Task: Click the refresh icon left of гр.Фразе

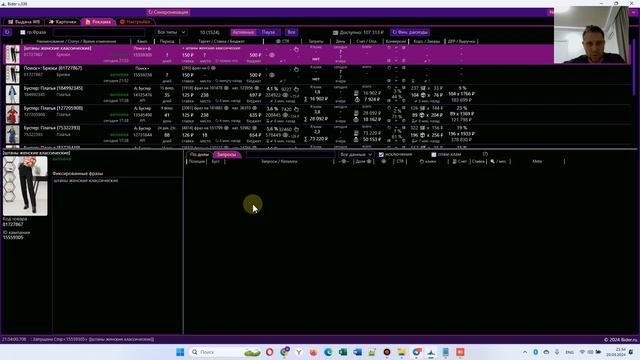Action: (x=7, y=32)
